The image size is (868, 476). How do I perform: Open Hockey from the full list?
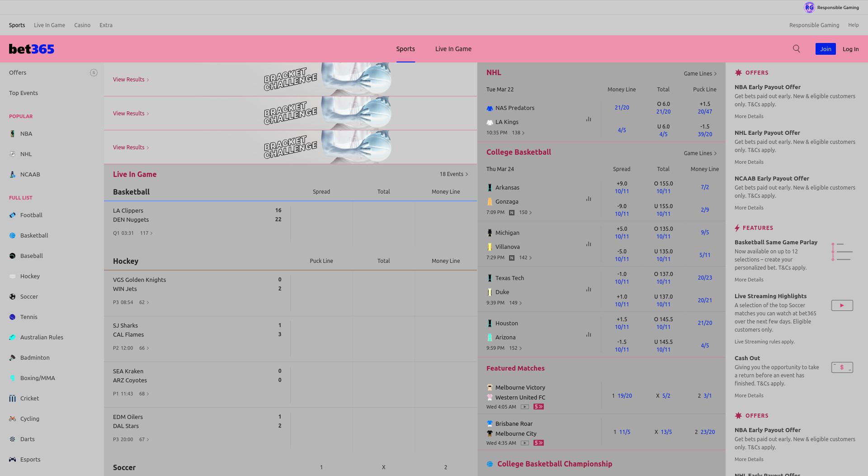[x=30, y=276]
